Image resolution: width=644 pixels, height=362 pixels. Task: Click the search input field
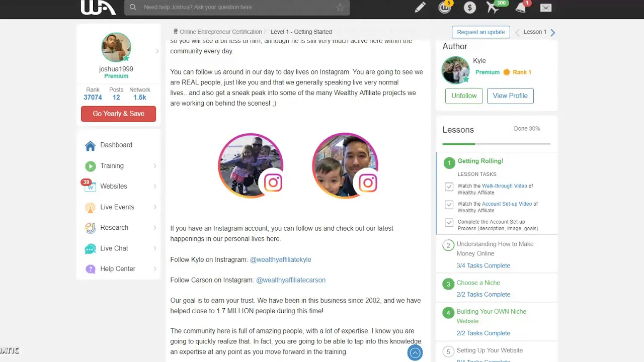pyautogui.click(x=237, y=7)
